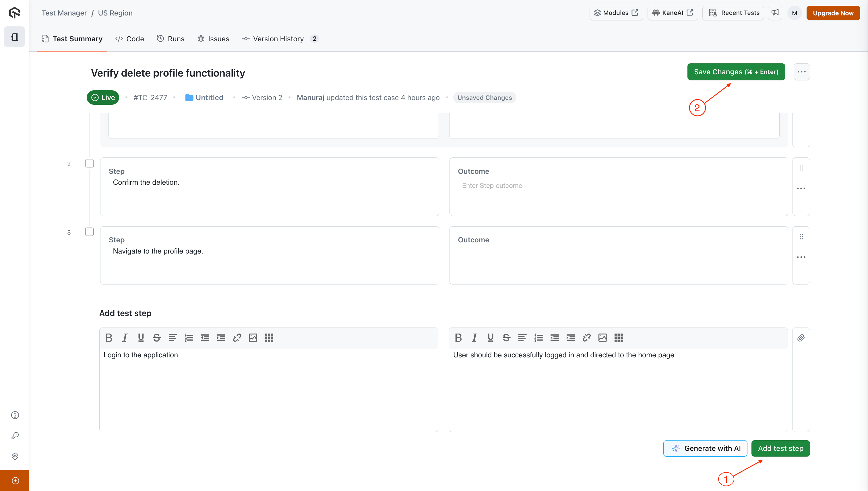Click Generate with AI button
The height and width of the screenshot is (491, 868).
pyautogui.click(x=705, y=448)
